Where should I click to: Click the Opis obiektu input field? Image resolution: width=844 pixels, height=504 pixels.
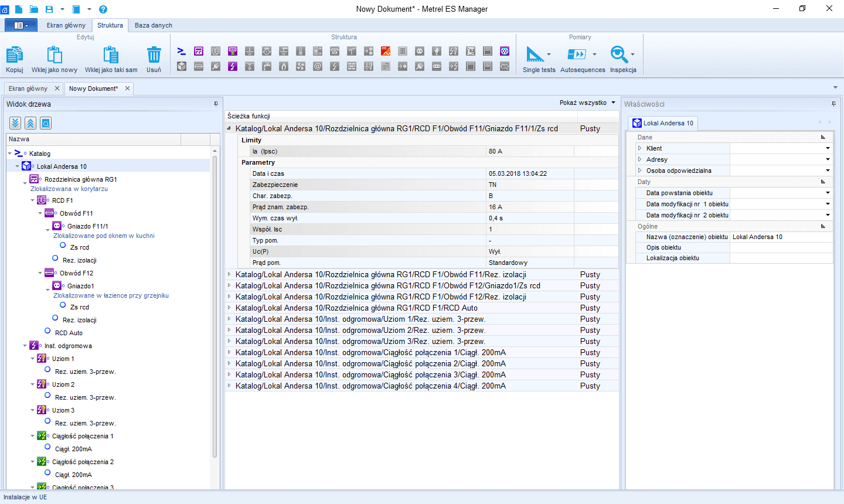pos(781,247)
